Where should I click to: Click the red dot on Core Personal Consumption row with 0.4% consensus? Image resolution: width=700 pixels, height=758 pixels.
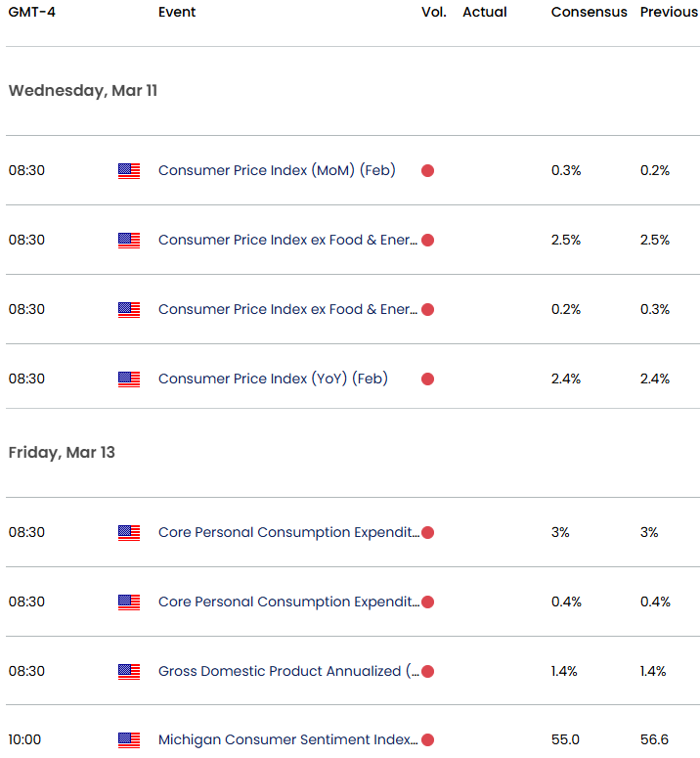click(427, 602)
